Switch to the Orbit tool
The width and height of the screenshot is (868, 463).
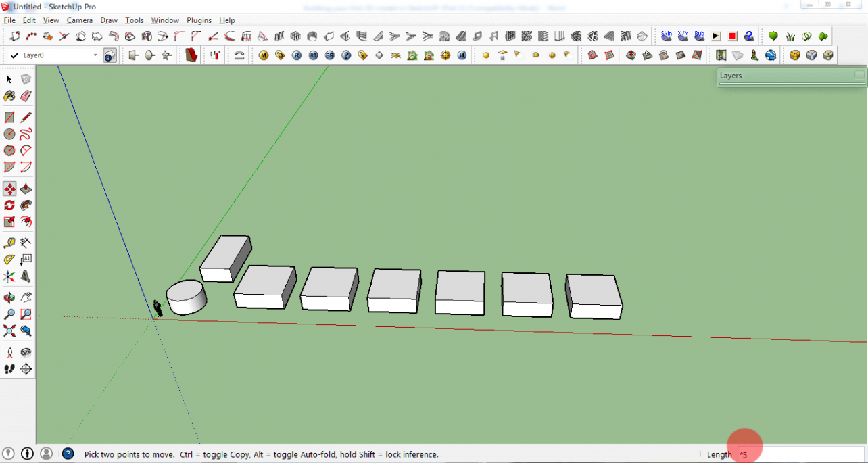coord(9,297)
